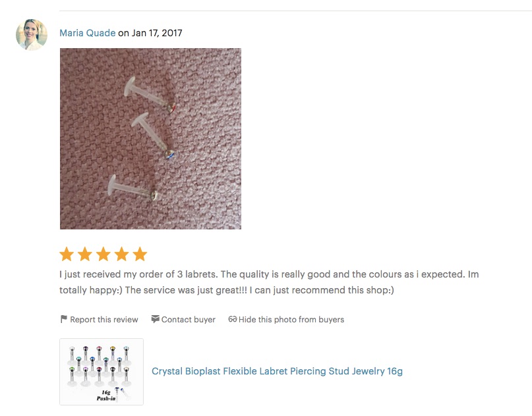Click the glasses icon beside Hide this photo
The width and height of the screenshot is (532, 416).
tap(233, 319)
